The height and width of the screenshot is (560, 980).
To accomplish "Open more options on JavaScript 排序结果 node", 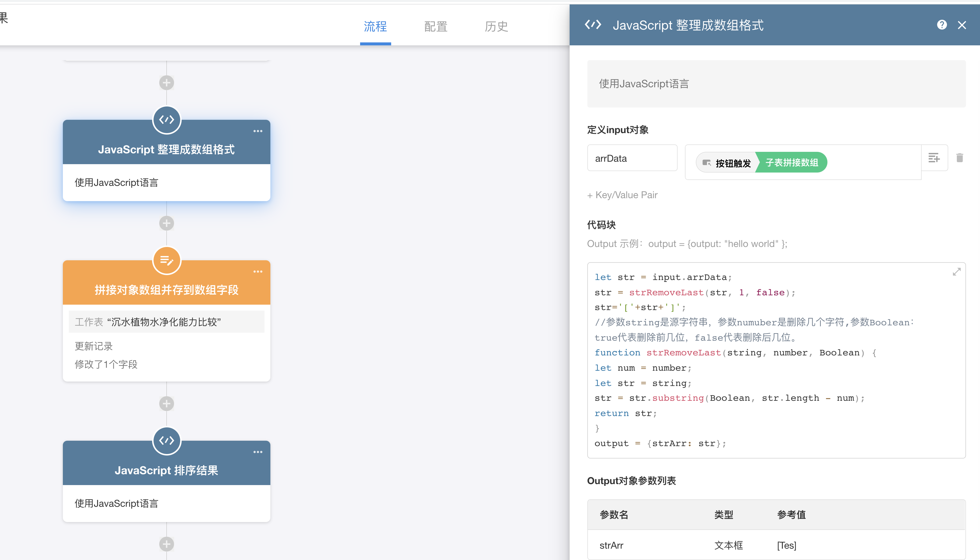I will tap(258, 452).
